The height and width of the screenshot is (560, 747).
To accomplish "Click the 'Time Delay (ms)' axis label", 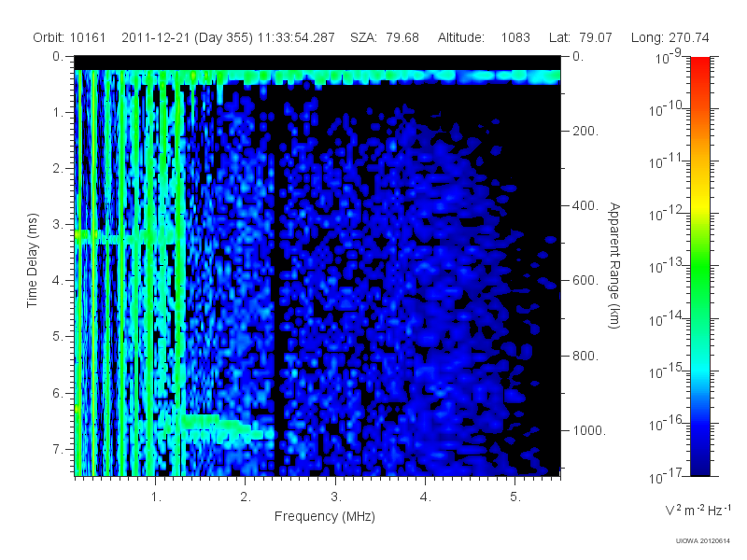I will 32,260.
